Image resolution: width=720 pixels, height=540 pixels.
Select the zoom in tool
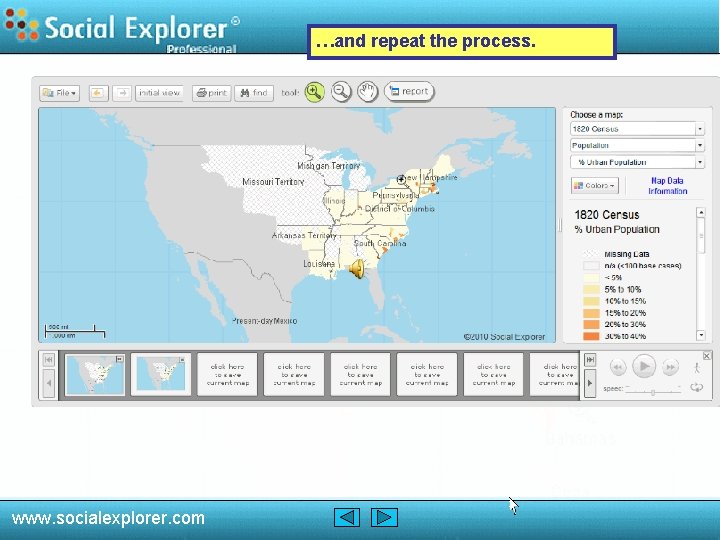[x=315, y=92]
